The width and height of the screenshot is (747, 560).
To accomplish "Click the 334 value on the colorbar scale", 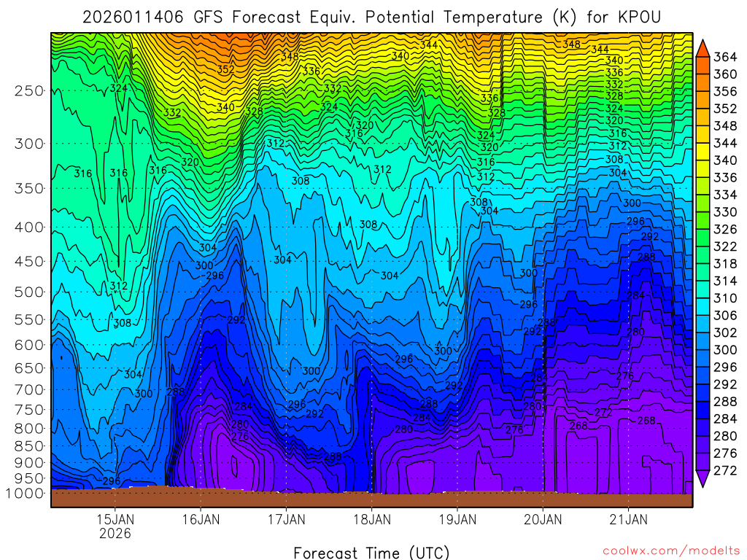I will click(x=725, y=195).
